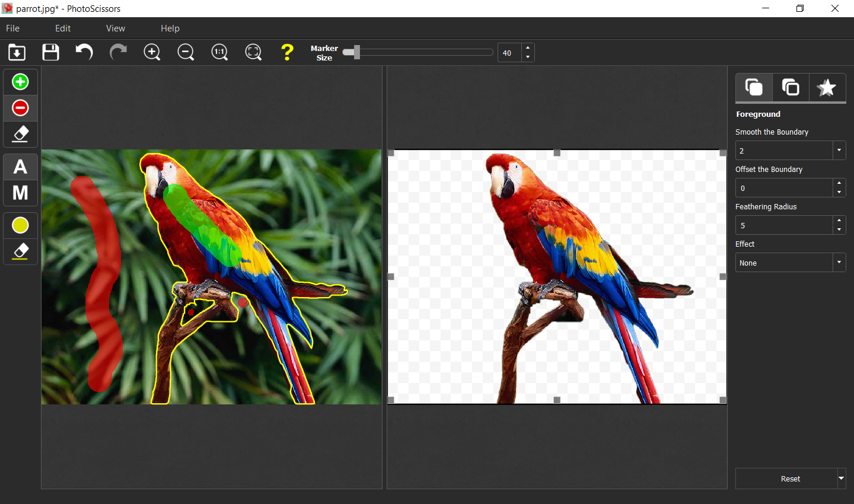Enable Manual mode with the M button

point(20,193)
